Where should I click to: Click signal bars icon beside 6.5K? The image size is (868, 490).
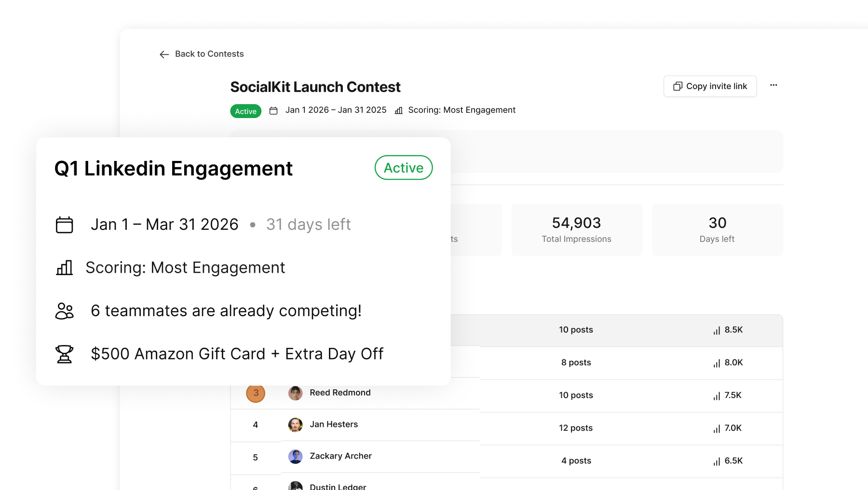tap(717, 462)
